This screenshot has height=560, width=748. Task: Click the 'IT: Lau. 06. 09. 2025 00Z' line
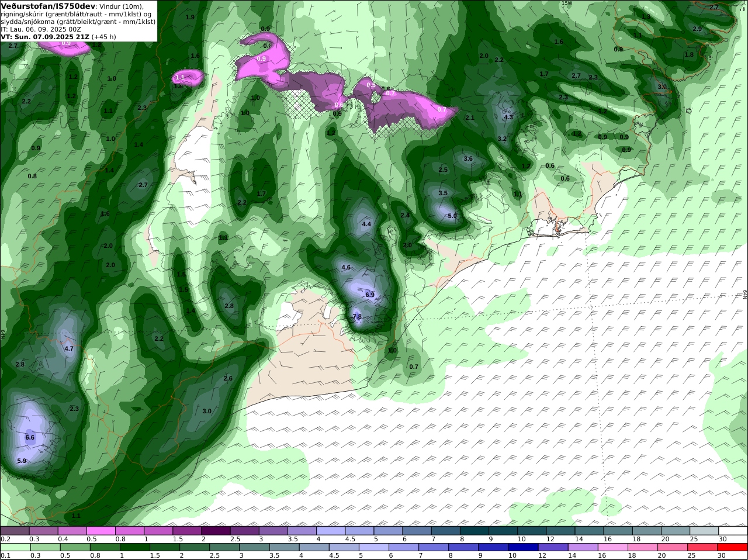pos(41,29)
